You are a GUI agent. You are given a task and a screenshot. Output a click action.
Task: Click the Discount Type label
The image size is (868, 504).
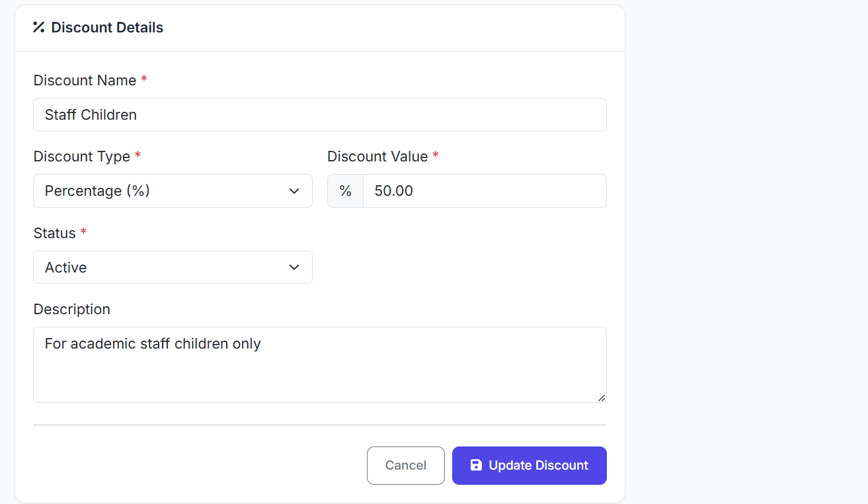81,157
